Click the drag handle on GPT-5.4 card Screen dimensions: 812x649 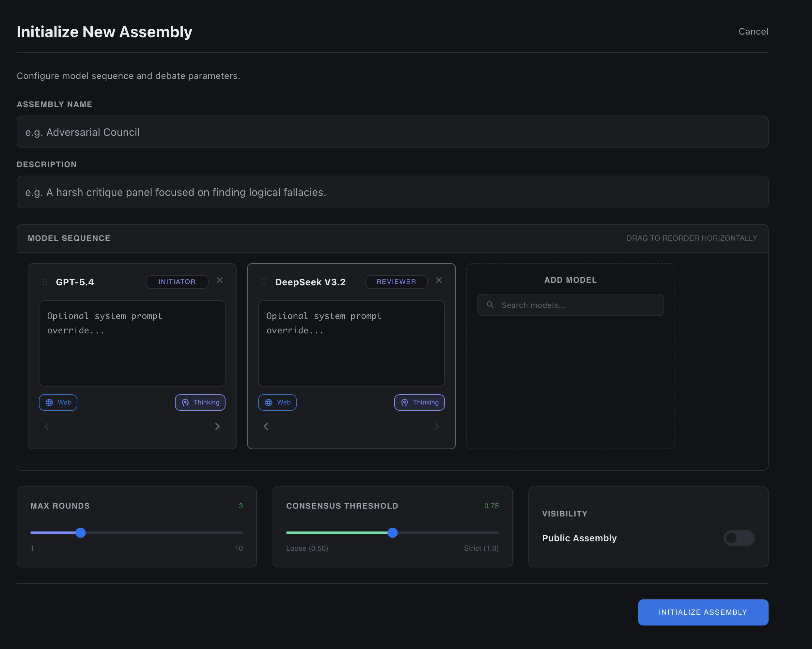tap(45, 282)
